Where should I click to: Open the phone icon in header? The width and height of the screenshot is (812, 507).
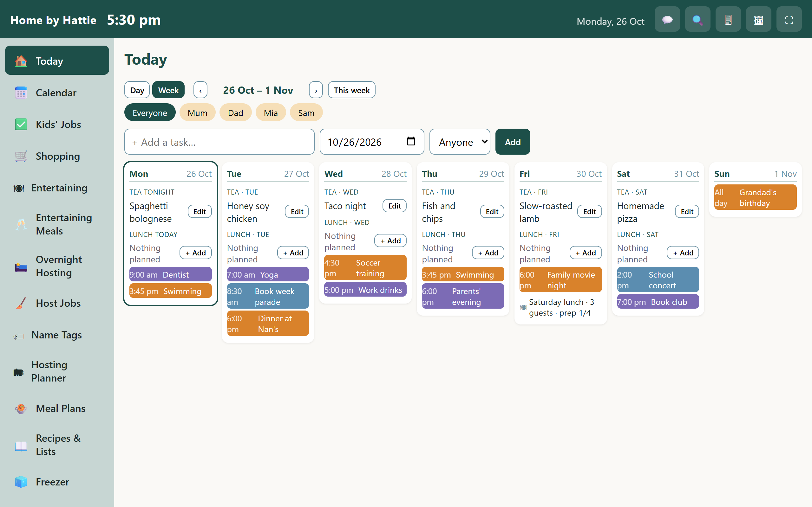728,19
